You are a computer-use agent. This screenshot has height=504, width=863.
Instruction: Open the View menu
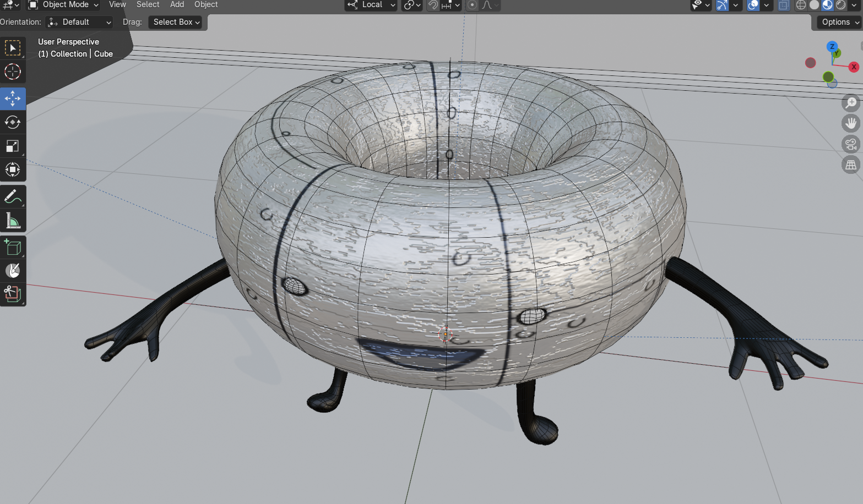(117, 4)
